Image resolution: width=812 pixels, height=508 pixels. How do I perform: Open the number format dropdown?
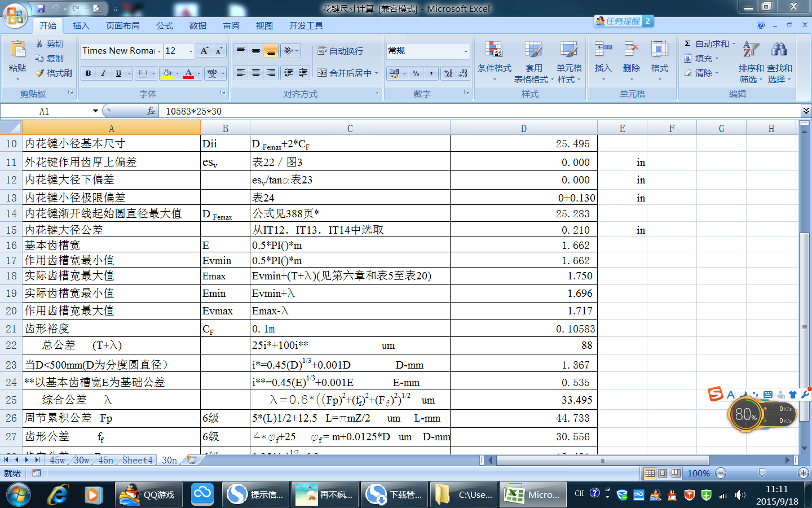point(466,51)
